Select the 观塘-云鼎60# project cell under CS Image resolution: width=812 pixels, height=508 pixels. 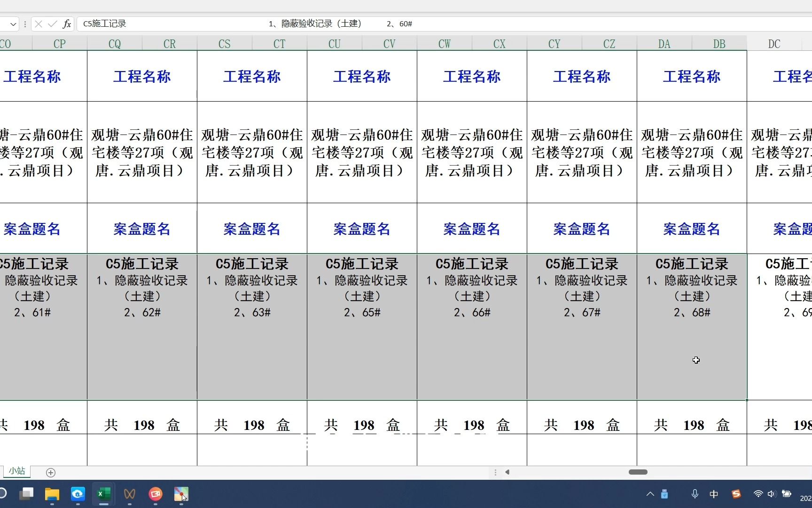tap(252, 152)
